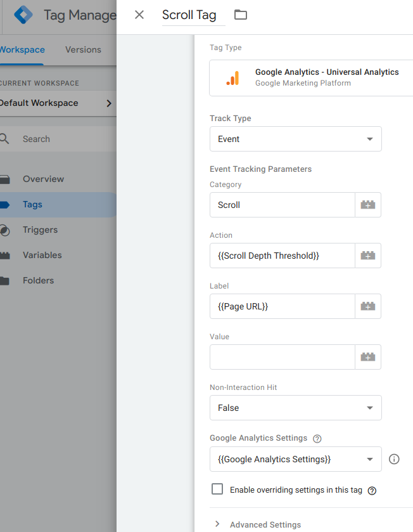Click the CURRENT WORKSPACE heading
The height and width of the screenshot is (532, 413).
click(39, 83)
